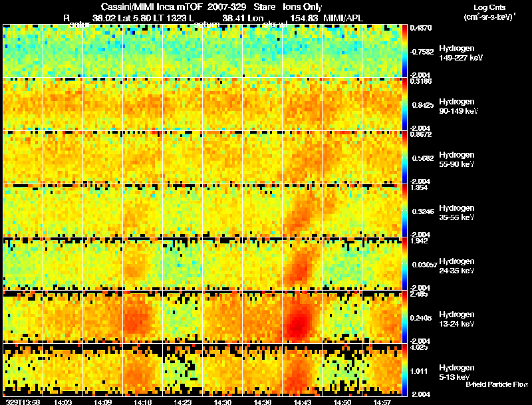Click the Hydrogen 35-55 keV color bar
The width and height of the screenshot is (532, 405).
click(404, 211)
